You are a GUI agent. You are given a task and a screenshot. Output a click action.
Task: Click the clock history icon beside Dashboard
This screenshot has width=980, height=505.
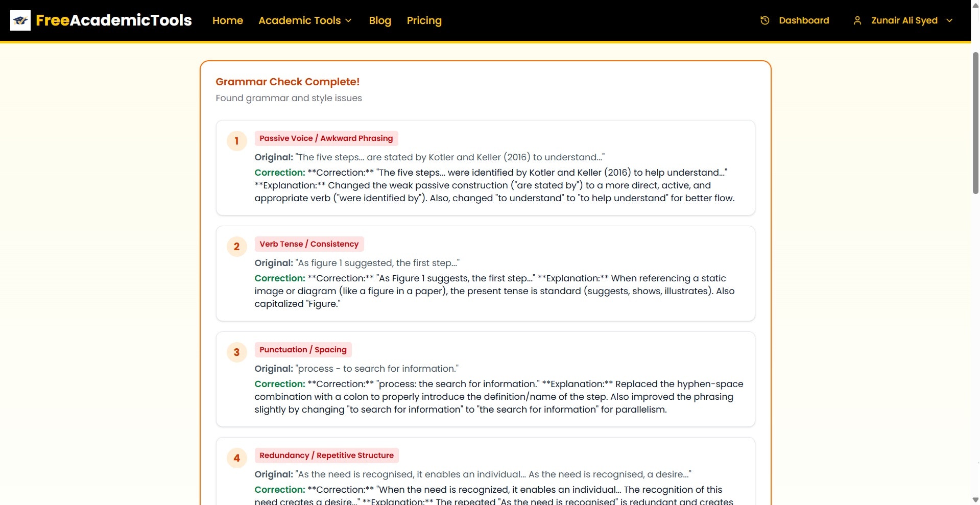[765, 20]
